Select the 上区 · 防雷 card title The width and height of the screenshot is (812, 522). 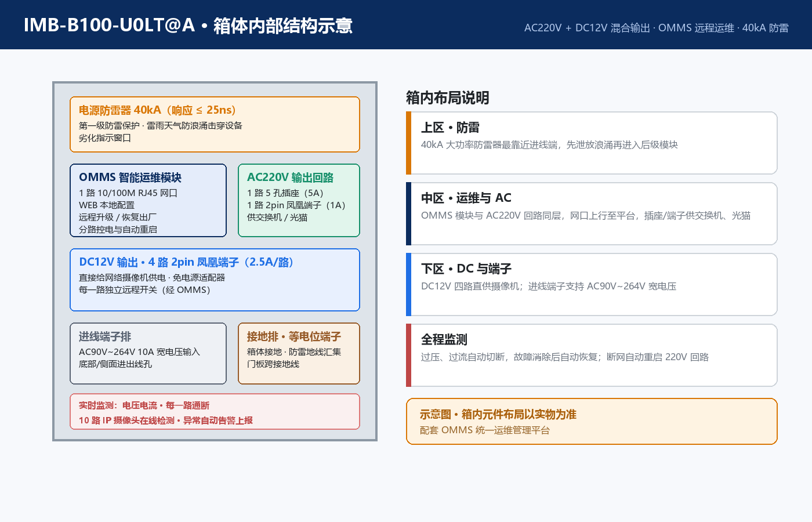(450, 128)
